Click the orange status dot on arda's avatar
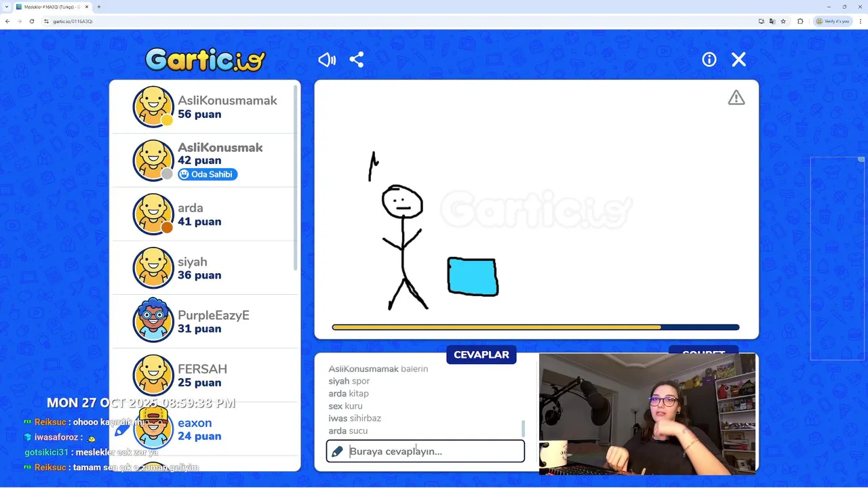The height and width of the screenshot is (488, 868). pyautogui.click(x=167, y=228)
